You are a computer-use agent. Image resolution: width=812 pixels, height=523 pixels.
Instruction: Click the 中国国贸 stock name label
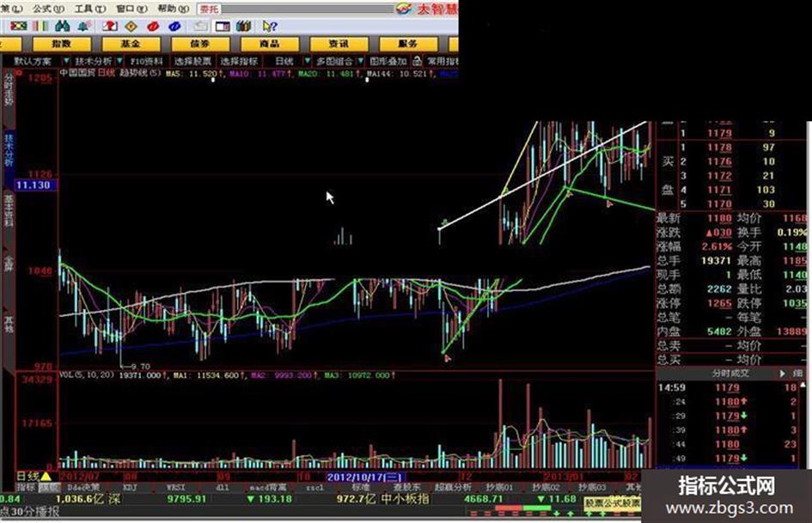pos(77,73)
